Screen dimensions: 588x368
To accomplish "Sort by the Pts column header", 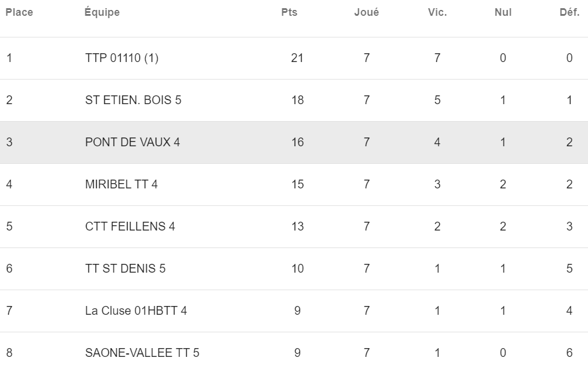I will (289, 12).
